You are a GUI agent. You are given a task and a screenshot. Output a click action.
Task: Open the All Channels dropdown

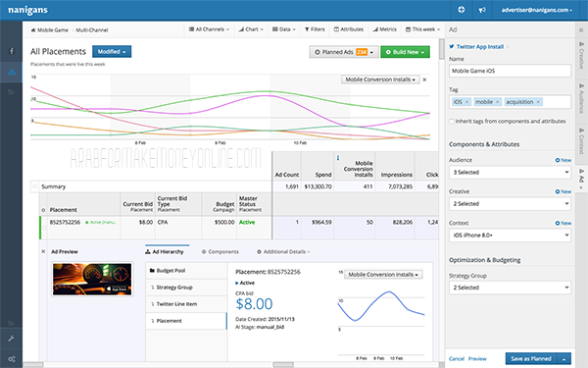[209, 29]
